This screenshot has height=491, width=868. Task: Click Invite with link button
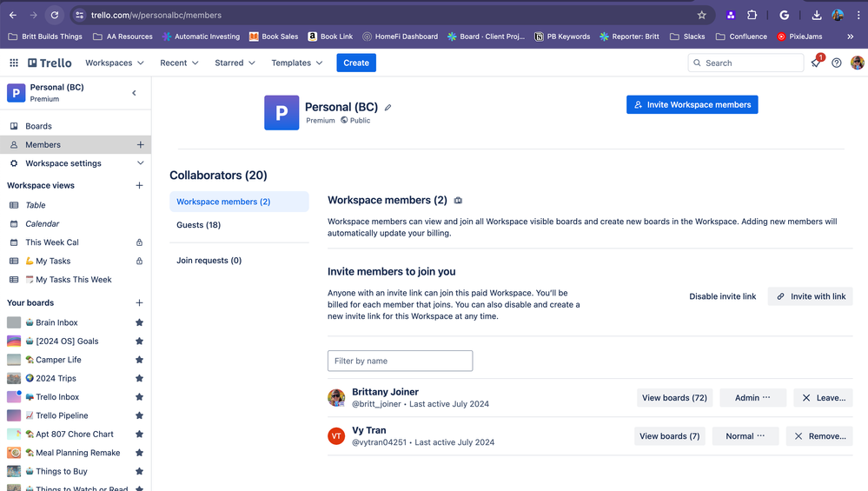click(811, 296)
